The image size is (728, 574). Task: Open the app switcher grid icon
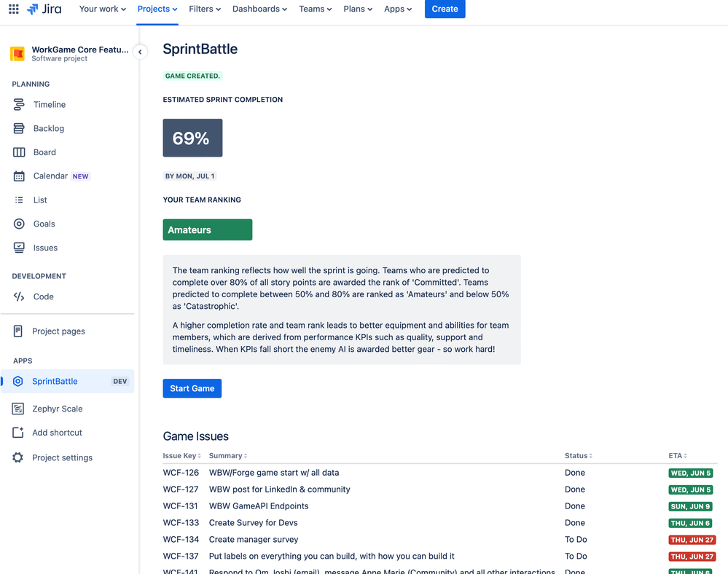point(13,9)
